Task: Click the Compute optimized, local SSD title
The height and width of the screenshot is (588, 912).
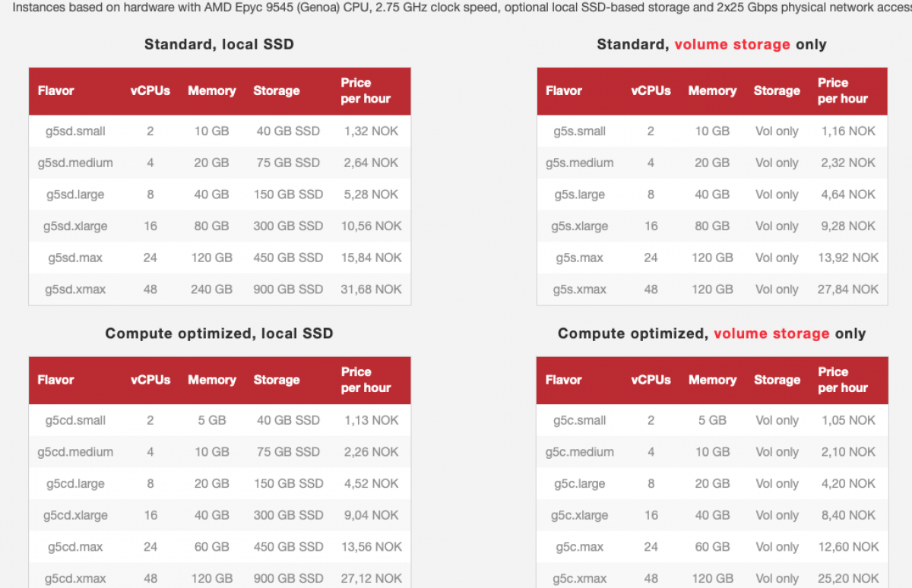Action: [x=219, y=333]
